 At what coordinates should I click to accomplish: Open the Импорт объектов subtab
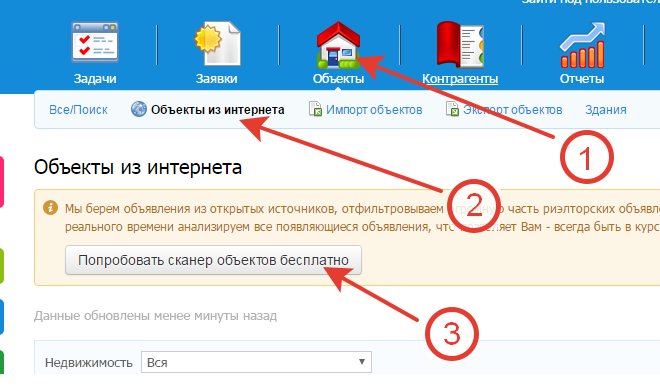pos(374,110)
